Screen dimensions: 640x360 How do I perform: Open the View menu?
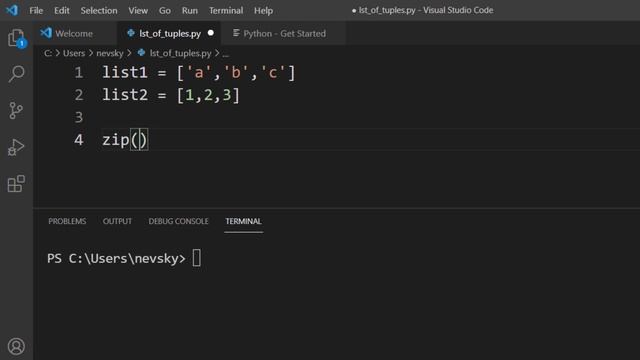click(138, 10)
